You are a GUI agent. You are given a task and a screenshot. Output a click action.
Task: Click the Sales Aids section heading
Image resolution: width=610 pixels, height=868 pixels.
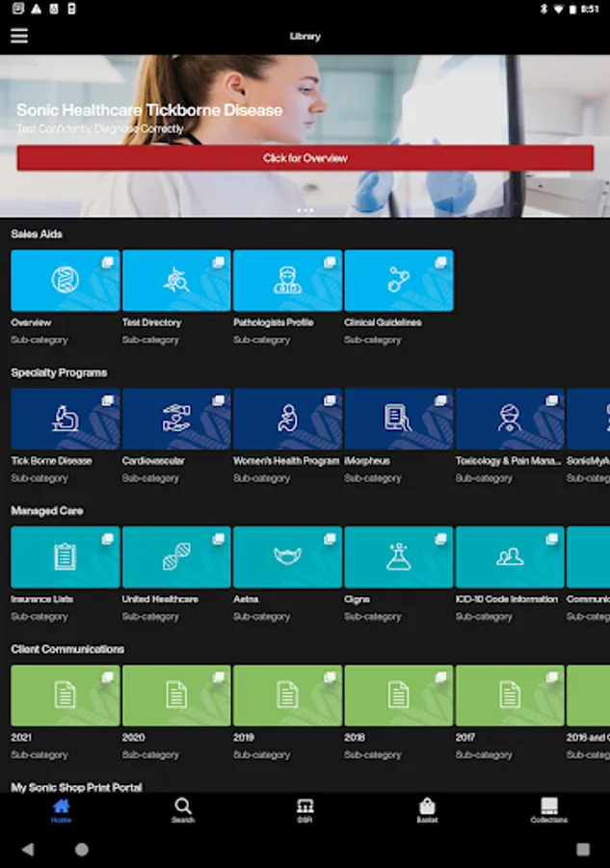pyautogui.click(x=37, y=234)
